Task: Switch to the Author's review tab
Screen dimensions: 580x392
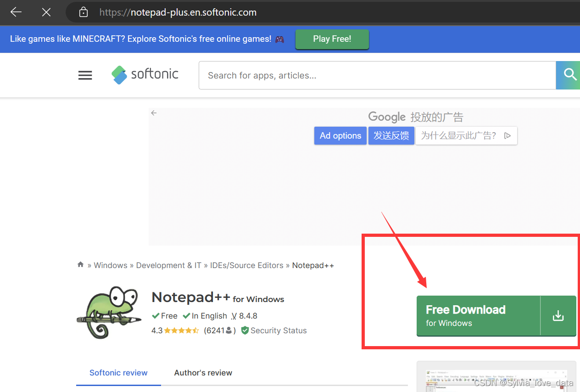Action: [203, 373]
